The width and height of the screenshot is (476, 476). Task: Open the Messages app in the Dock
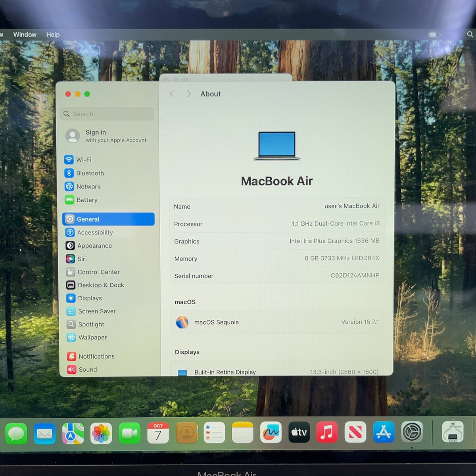16,433
